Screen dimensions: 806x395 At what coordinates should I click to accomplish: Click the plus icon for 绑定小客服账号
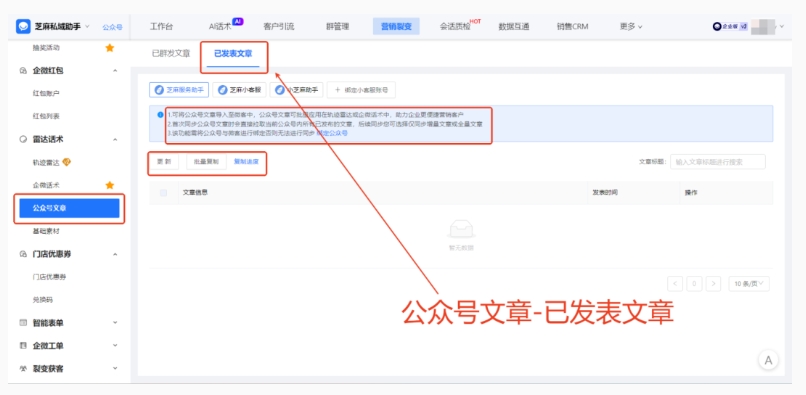pos(337,89)
